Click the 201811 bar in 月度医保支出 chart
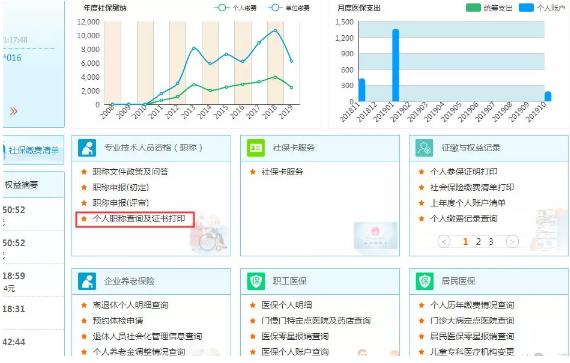Screen dimensions: 570x363 (362, 90)
